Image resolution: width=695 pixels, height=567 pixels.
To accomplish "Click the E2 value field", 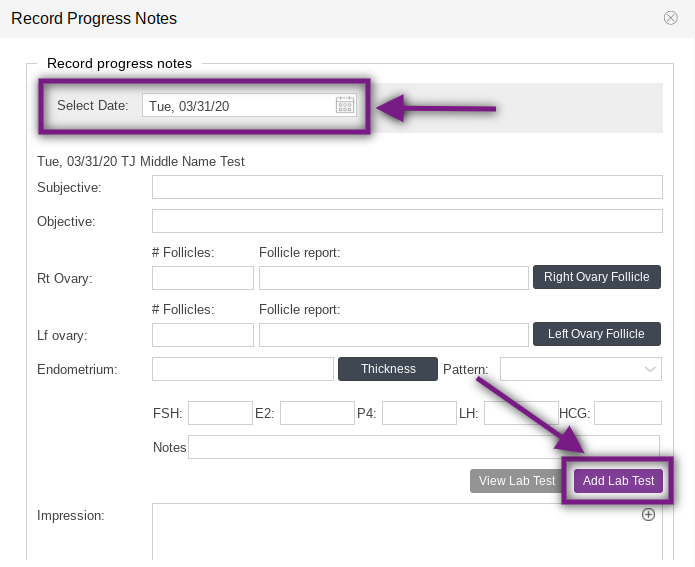I will (317, 413).
